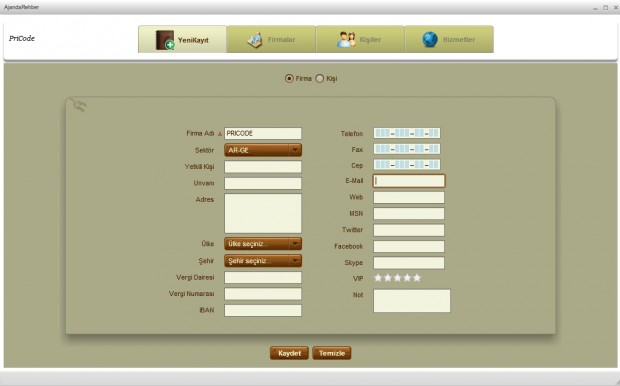Click the Hizmetler globe icon

click(430, 40)
